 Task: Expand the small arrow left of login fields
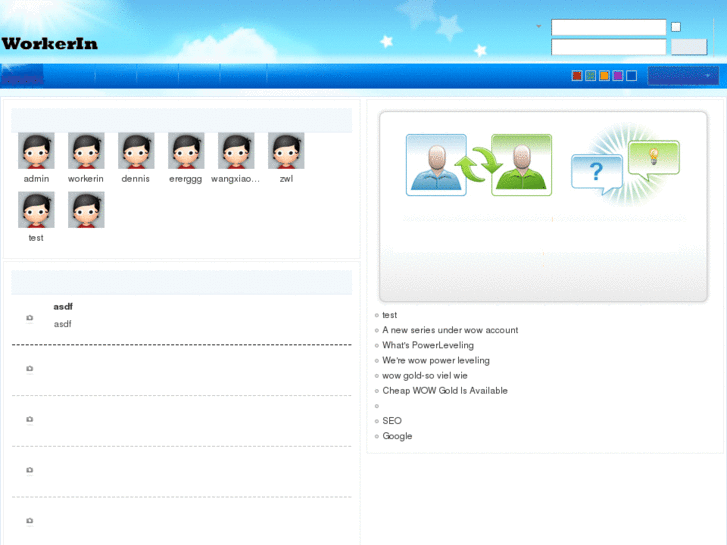(539, 26)
